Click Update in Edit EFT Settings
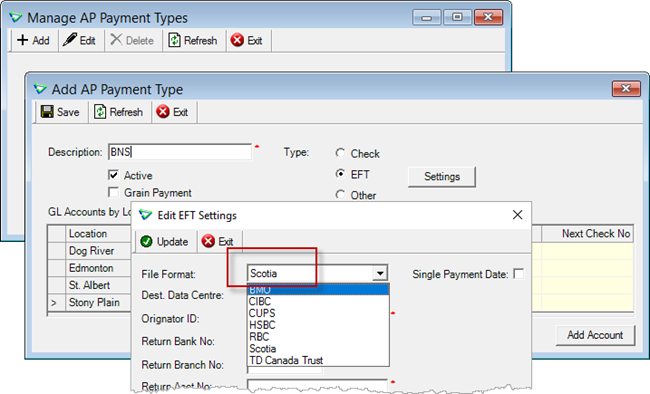 click(165, 241)
